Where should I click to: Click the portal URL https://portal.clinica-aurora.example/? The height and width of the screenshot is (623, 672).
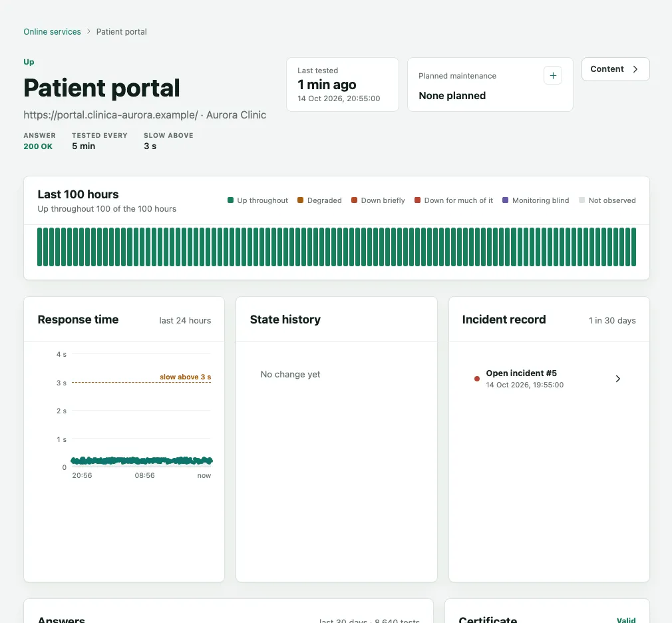110,115
